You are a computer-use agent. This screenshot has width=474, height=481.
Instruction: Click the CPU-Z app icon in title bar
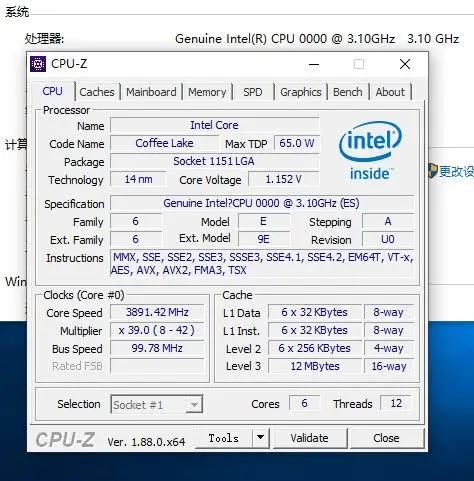tap(38, 64)
